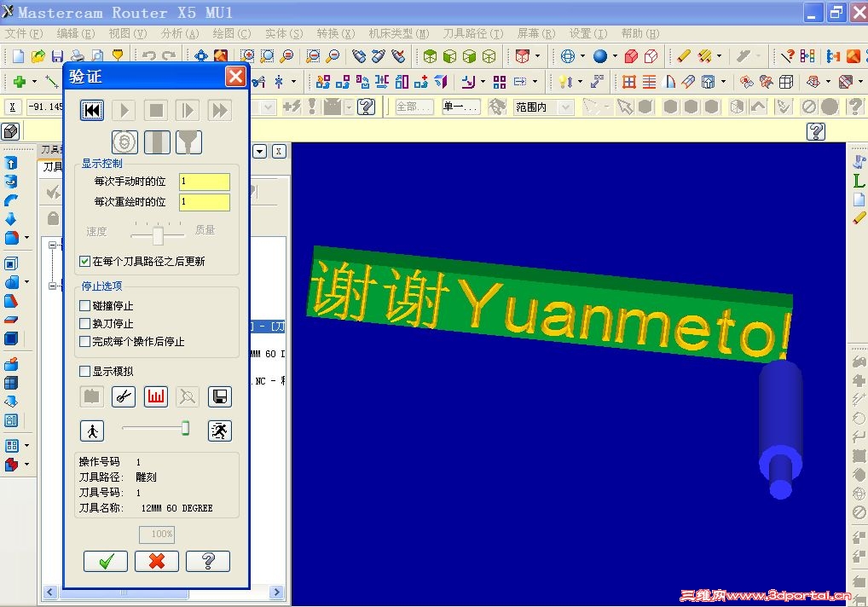The image size is (868, 607).
Task: Expand dropdown arrow next to lightbulb icon
Action: coord(580,82)
